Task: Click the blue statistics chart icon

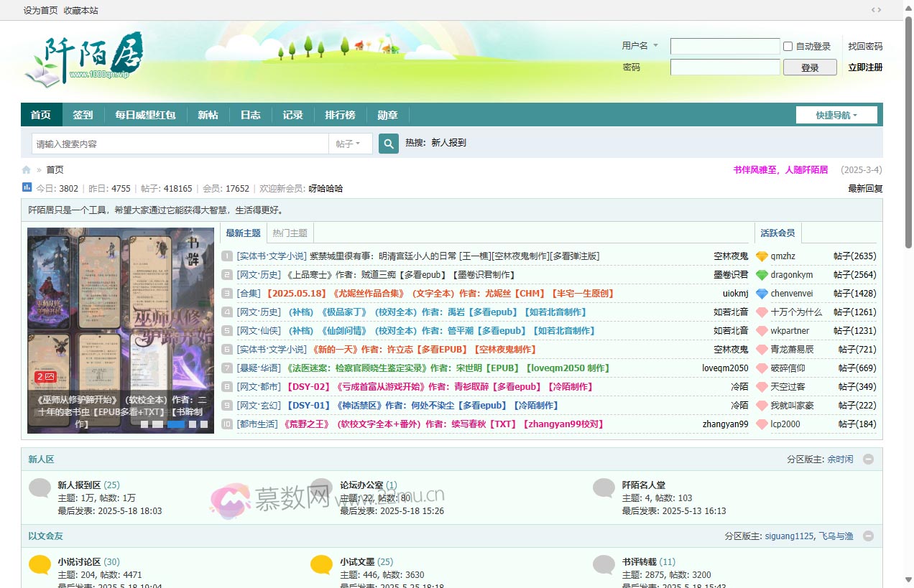Action: [27, 187]
